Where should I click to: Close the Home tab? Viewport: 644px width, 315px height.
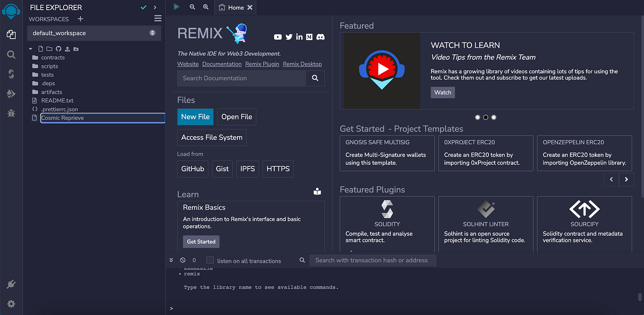[250, 7]
